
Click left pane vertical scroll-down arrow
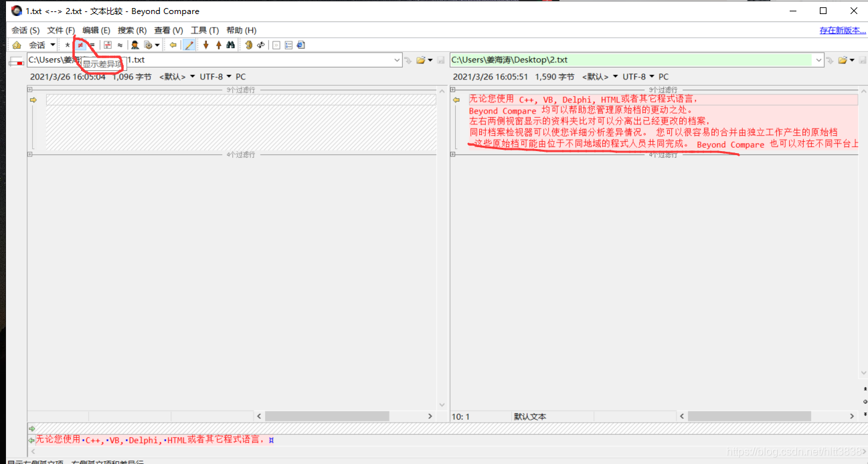[x=441, y=404]
